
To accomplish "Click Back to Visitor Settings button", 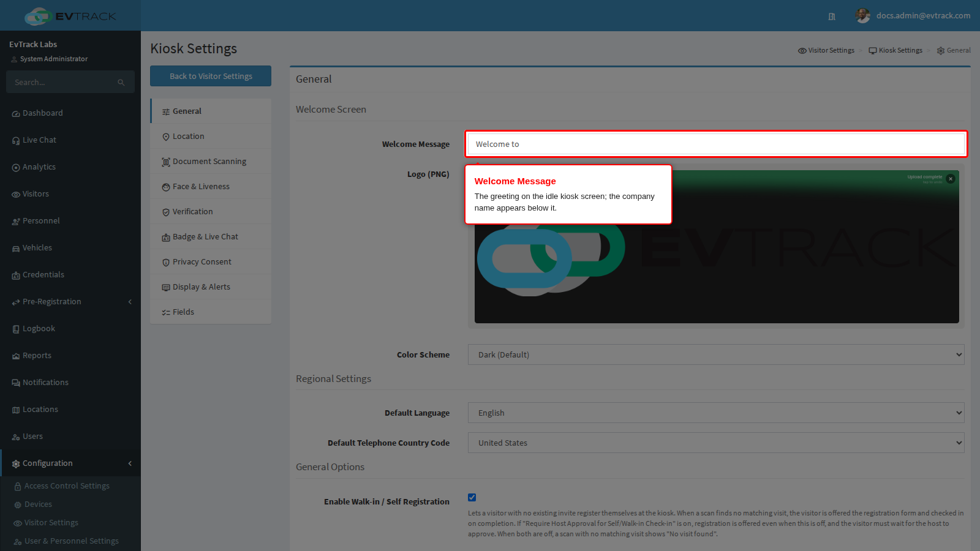I will coord(211,76).
